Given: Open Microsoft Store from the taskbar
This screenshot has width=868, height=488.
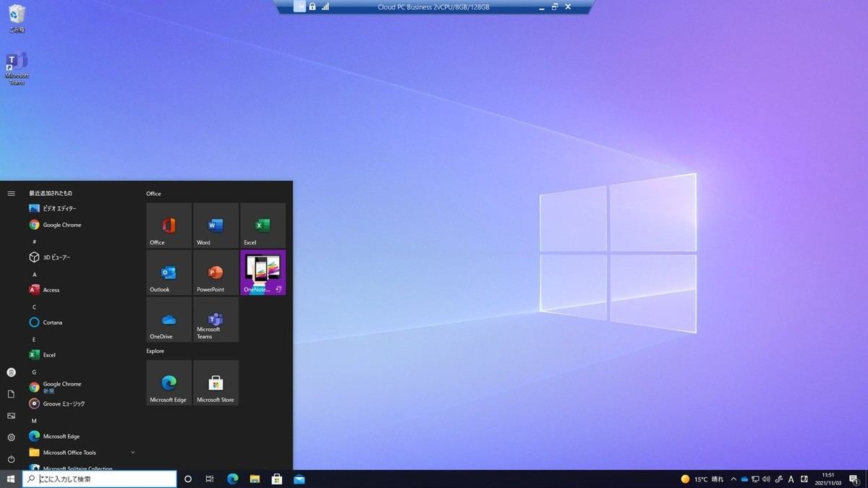Looking at the screenshot, I should [x=276, y=479].
